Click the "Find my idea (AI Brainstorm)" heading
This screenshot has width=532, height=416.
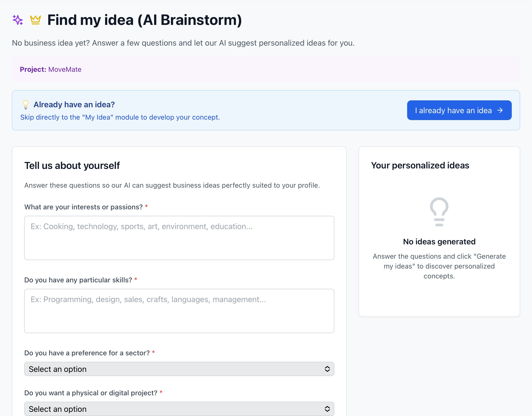(x=144, y=20)
